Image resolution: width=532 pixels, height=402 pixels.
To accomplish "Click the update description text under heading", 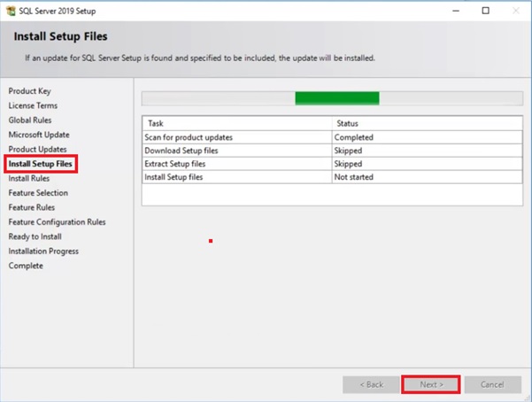I will point(200,58).
